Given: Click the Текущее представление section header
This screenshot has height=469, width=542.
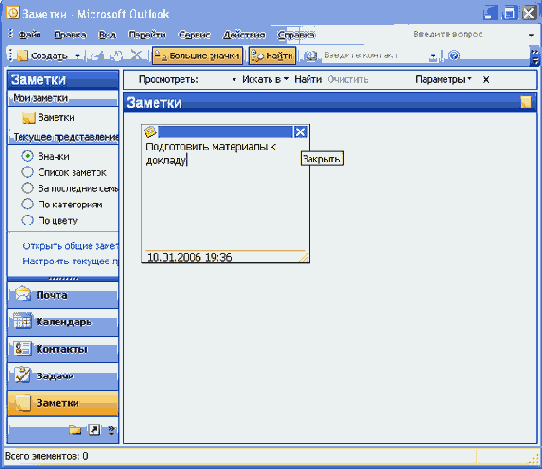Looking at the screenshot, I should click(x=63, y=137).
